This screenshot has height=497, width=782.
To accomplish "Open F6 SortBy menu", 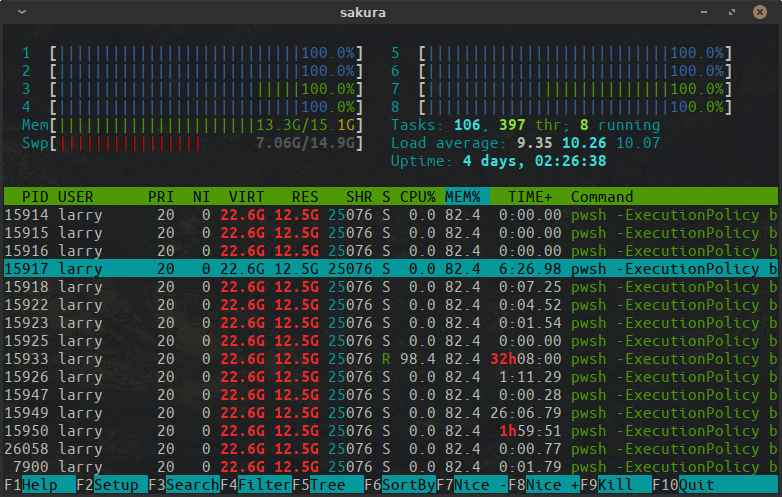I will pyautogui.click(x=400, y=485).
